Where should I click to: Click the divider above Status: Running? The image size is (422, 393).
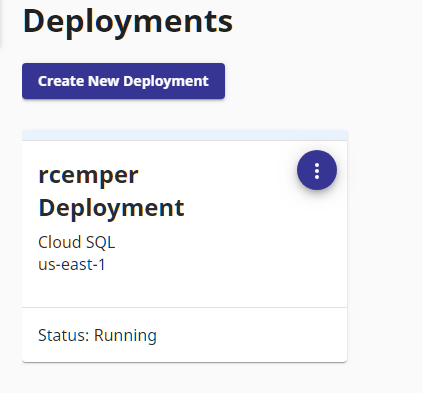[185, 307]
